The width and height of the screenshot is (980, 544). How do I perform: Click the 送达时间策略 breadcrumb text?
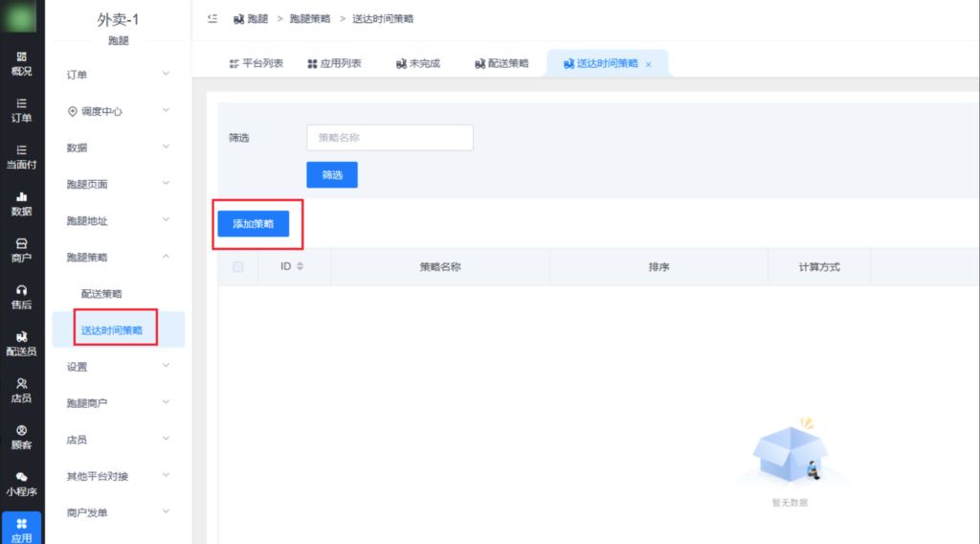(383, 19)
